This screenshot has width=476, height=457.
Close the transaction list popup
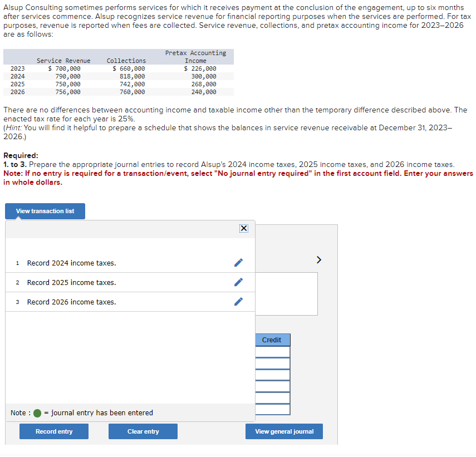[x=243, y=228]
